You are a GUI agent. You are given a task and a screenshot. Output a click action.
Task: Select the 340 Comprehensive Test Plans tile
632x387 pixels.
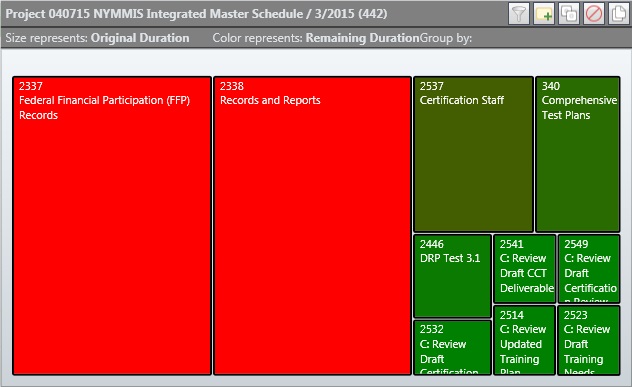(x=578, y=154)
